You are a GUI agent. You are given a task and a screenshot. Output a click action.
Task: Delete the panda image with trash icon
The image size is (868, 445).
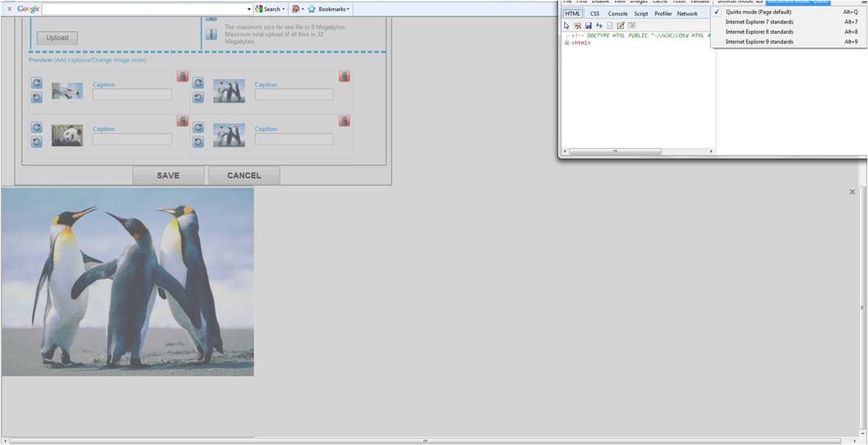pyautogui.click(x=183, y=121)
